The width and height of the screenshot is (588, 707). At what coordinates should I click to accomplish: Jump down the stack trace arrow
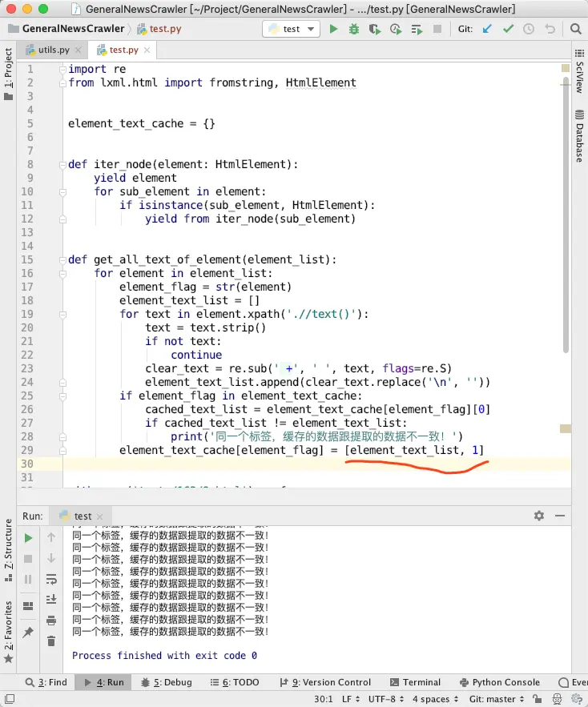pyautogui.click(x=51, y=558)
